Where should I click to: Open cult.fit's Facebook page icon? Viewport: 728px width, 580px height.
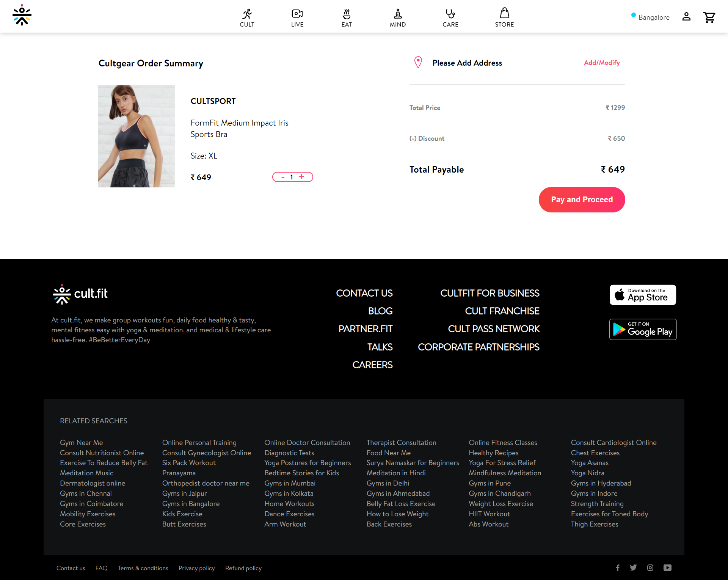pos(617,567)
